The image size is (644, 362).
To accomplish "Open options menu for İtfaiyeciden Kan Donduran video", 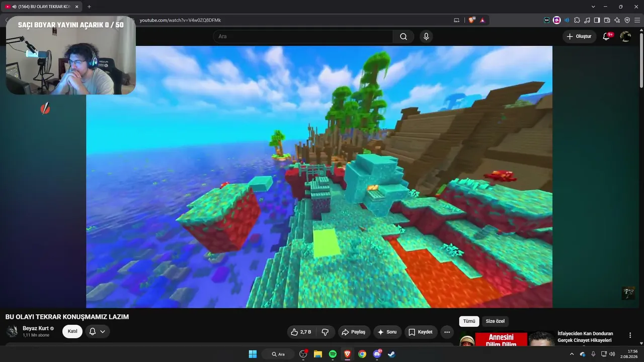I will click(x=630, y=335).
